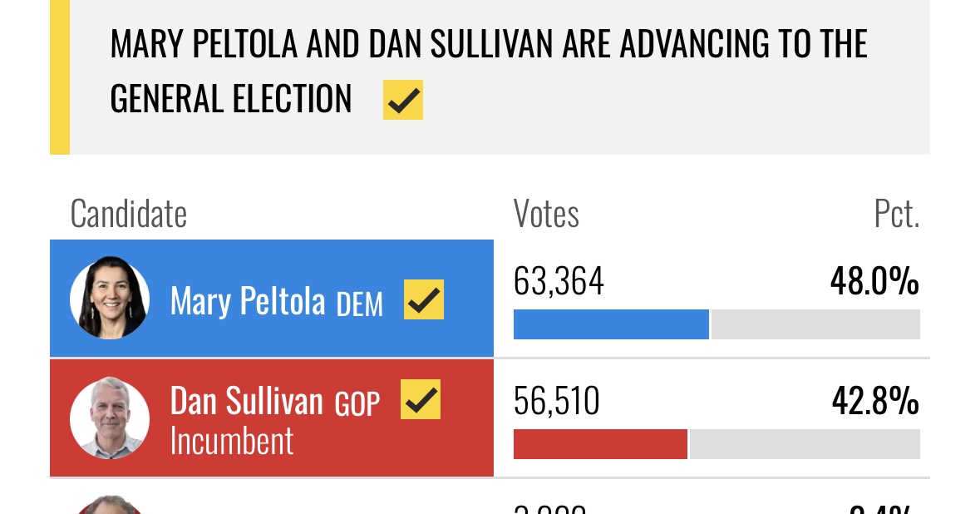Open Mary Peltola's portrait photo

coord(110,298)
